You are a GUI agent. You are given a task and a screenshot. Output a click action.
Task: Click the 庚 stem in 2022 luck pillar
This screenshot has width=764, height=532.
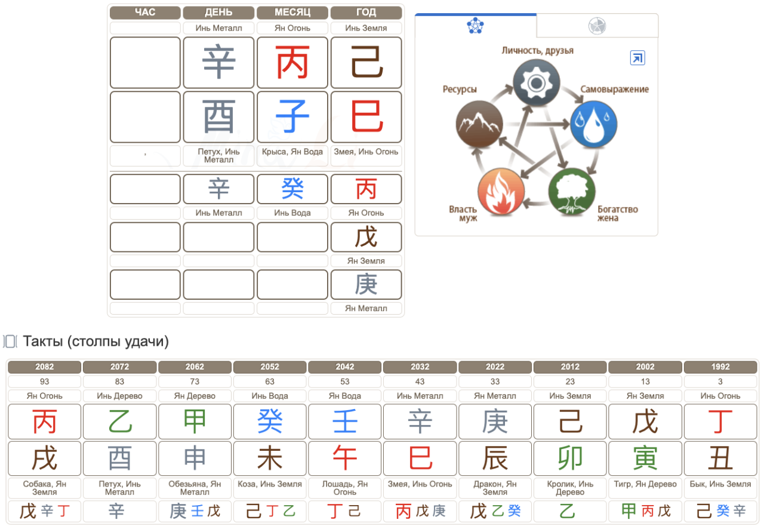[495, 422]
